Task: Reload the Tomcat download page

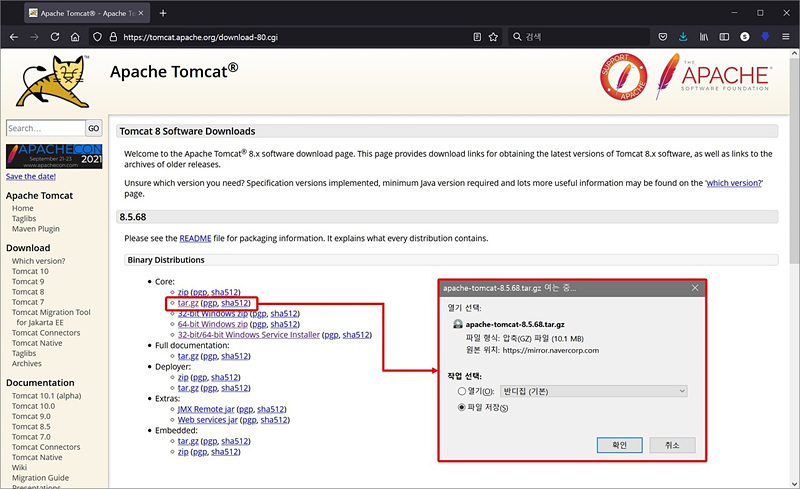Action: click(55, 37)
